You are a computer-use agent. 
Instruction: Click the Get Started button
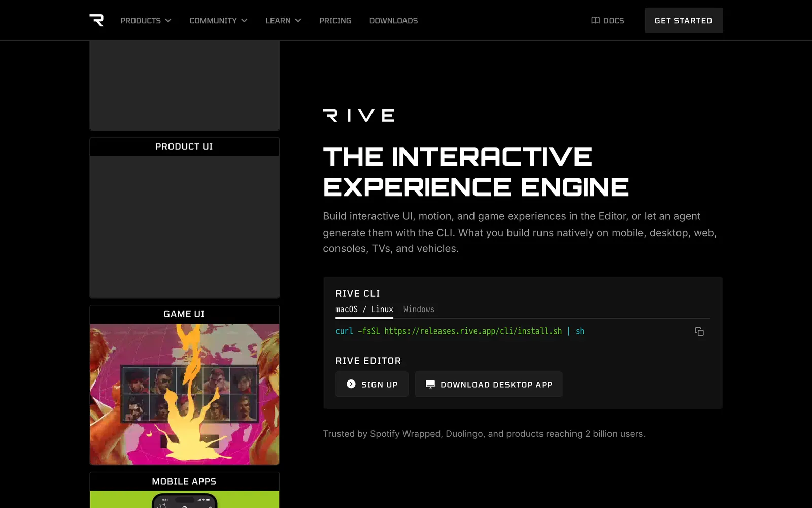tap(684, 20)
